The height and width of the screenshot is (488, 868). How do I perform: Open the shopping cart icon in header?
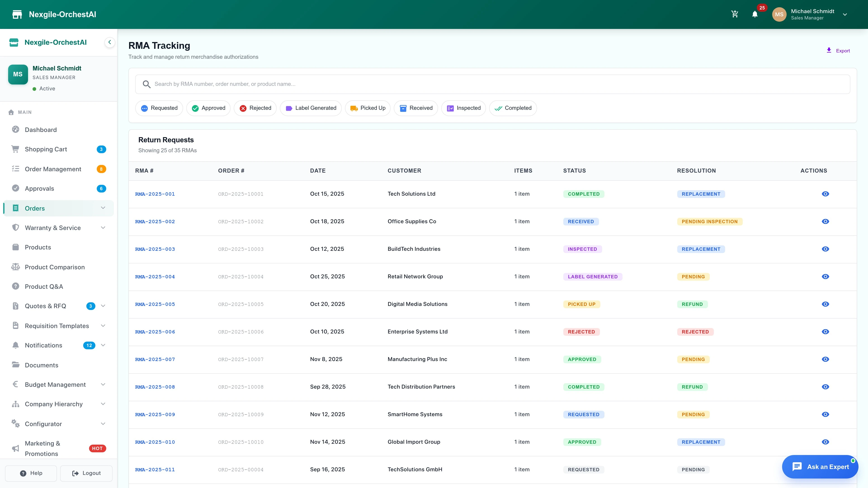735,14
